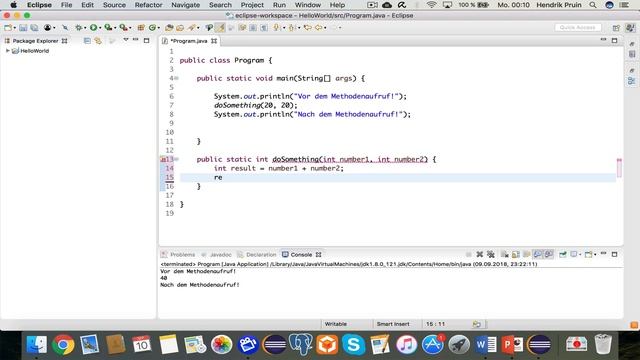The width and height of the screenshot is (640, 360).
Task: Expand the HelloWorld project tree node
Action: point(7,51)
